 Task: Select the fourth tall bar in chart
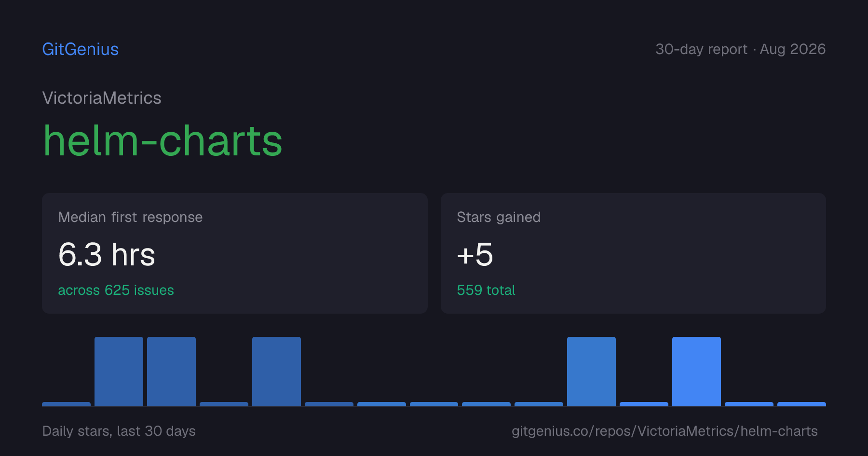591,372
